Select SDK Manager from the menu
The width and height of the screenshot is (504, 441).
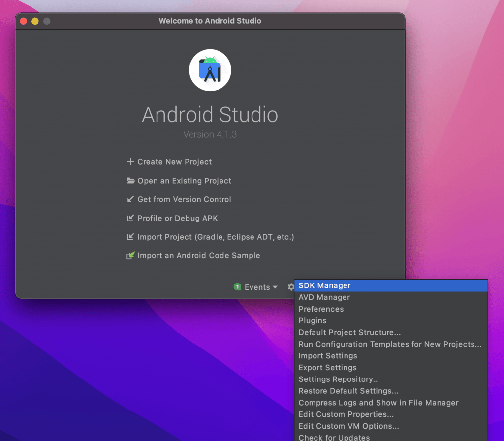[324, 285]
